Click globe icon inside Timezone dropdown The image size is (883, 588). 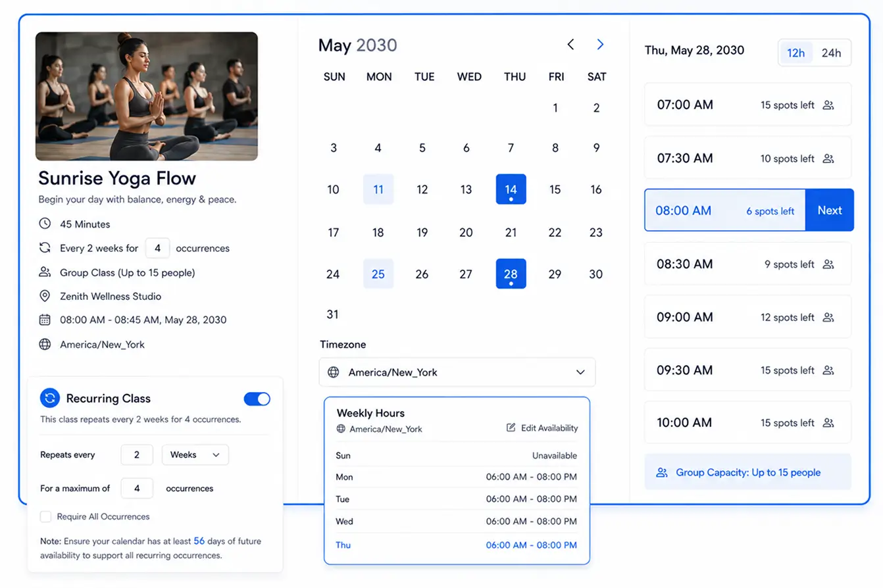(334, 372)
